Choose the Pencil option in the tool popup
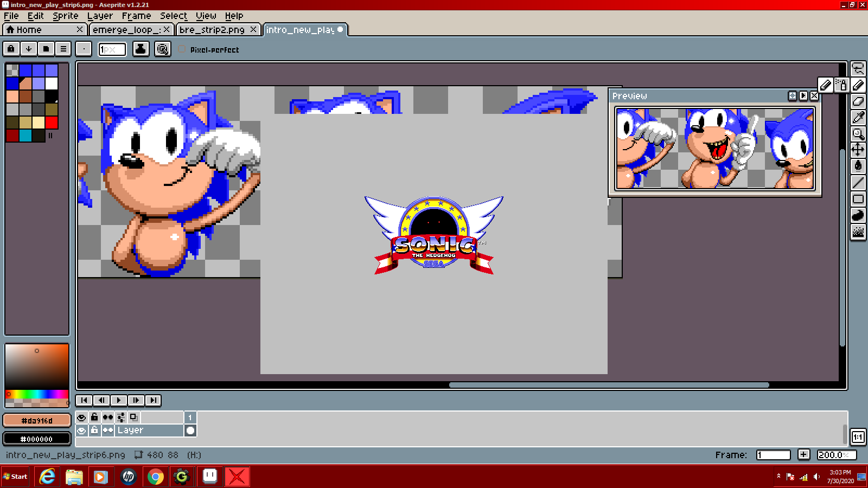868x488 pixels. [x=825, y=85]
